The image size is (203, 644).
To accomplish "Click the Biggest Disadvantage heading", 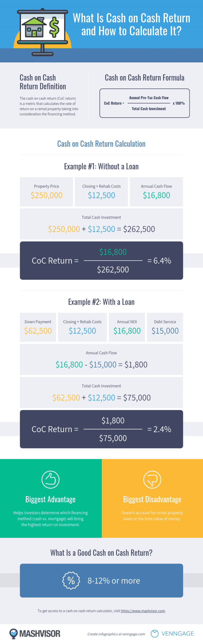I will click(152, 499).
